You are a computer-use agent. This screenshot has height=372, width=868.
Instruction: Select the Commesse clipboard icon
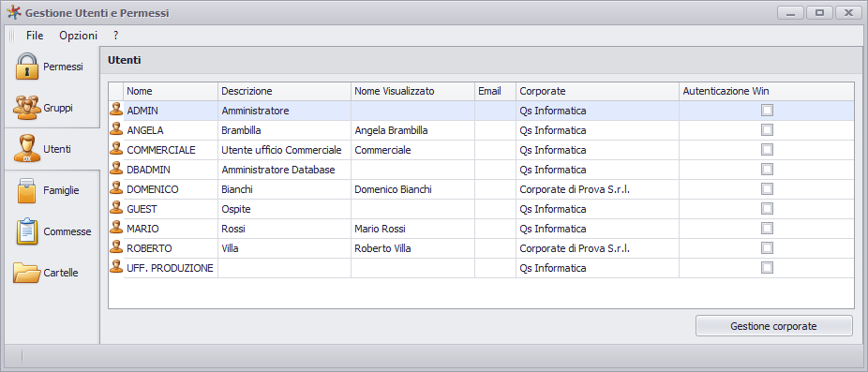27,231
